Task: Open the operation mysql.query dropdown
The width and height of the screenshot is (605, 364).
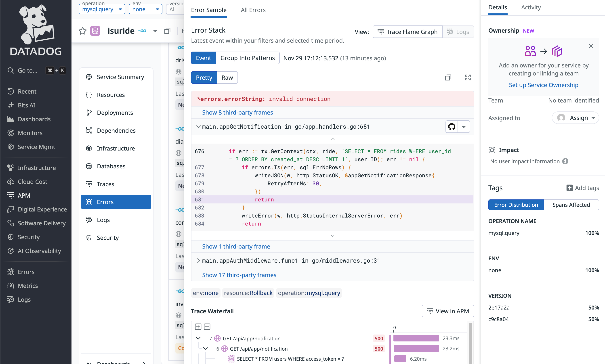Action: 102,9
